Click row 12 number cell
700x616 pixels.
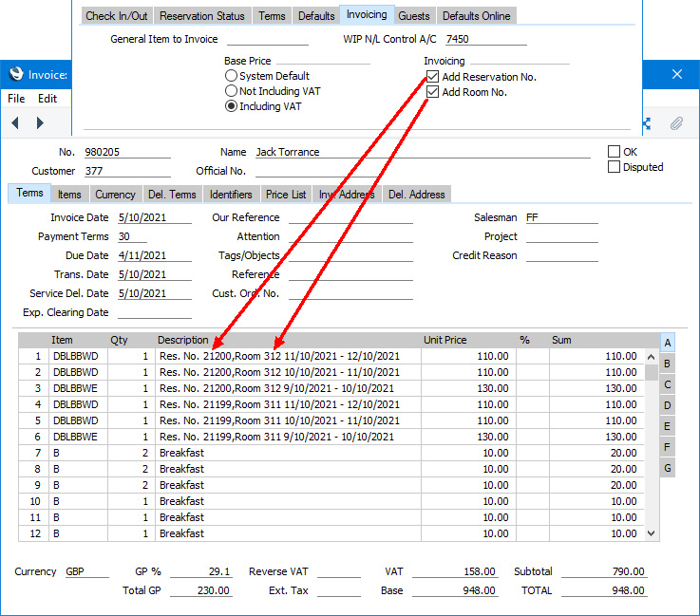tap(34, 533)
